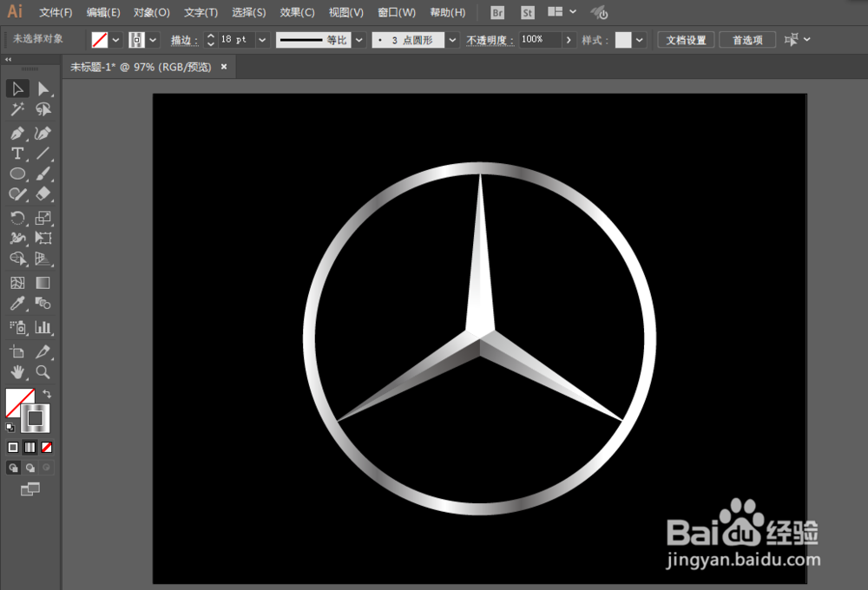The width and height of the screenshot is (868, 590).
Task: Select the Column Graph tool
Action: 43,328
